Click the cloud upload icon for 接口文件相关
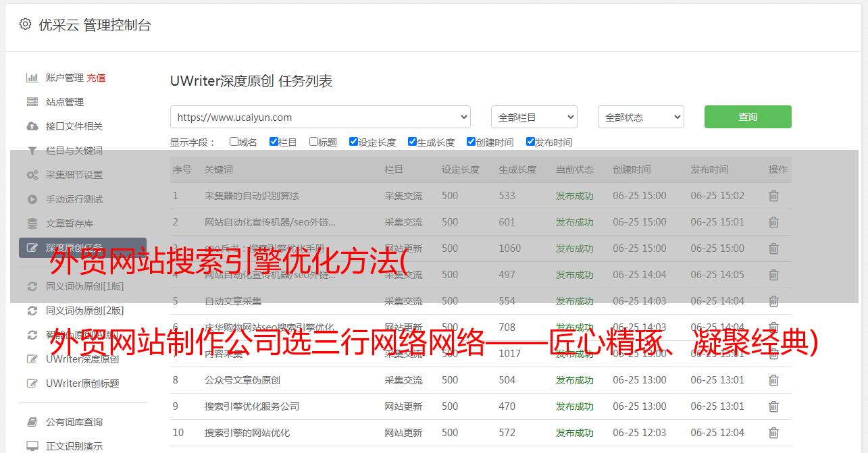 pos(32,126)
